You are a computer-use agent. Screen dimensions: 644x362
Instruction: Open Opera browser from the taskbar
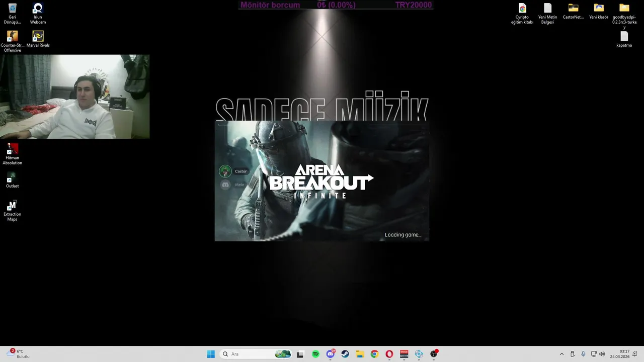[x=389, y=354]
